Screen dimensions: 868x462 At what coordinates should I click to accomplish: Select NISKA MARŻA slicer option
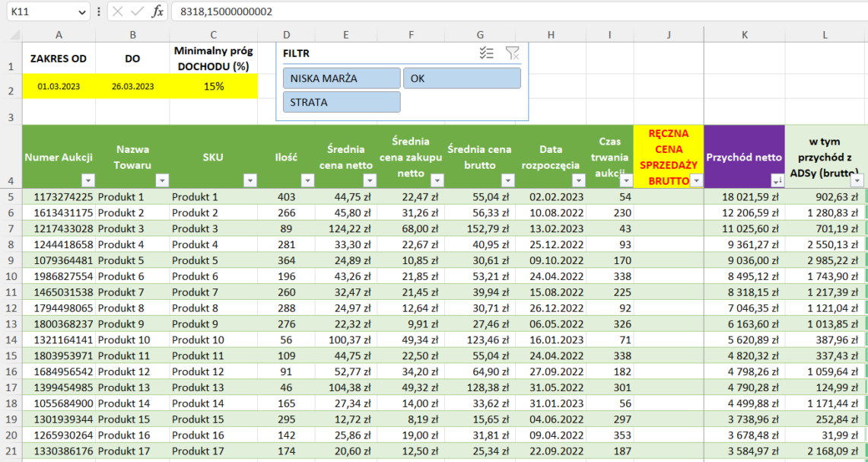tap(342, 78)
